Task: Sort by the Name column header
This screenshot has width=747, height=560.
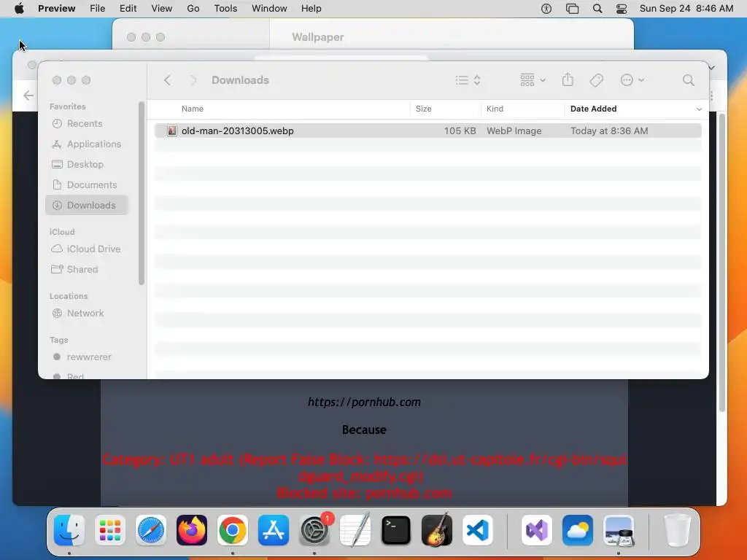Action: pos(192,109)
